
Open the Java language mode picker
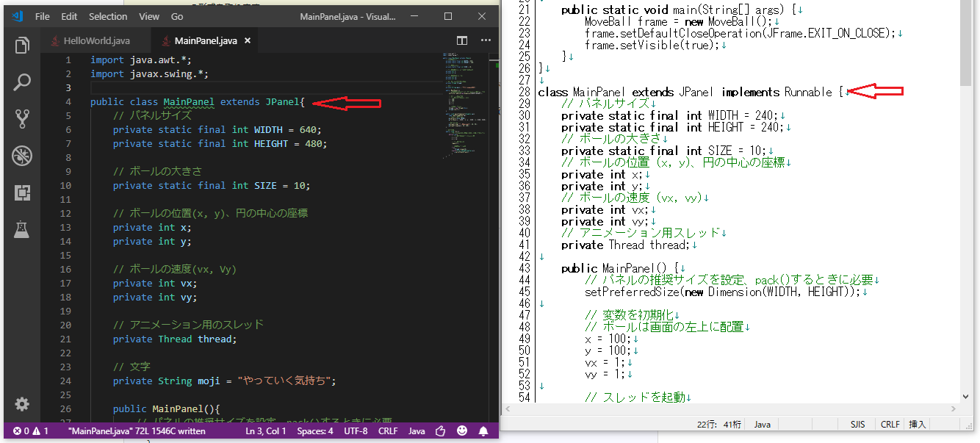point(417,431)
